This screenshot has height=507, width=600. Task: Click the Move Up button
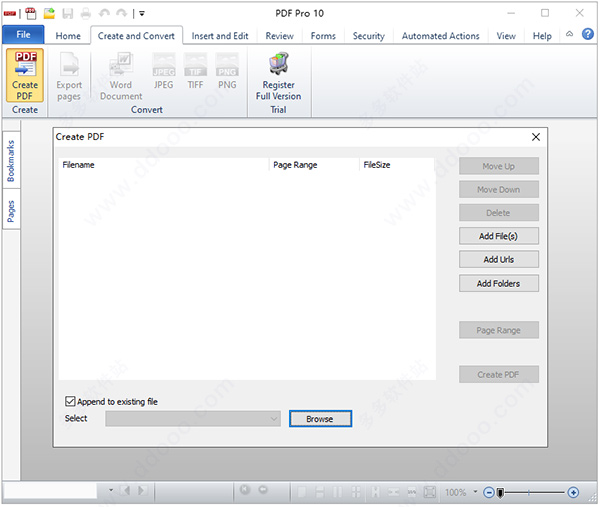[x=499, y=166]
